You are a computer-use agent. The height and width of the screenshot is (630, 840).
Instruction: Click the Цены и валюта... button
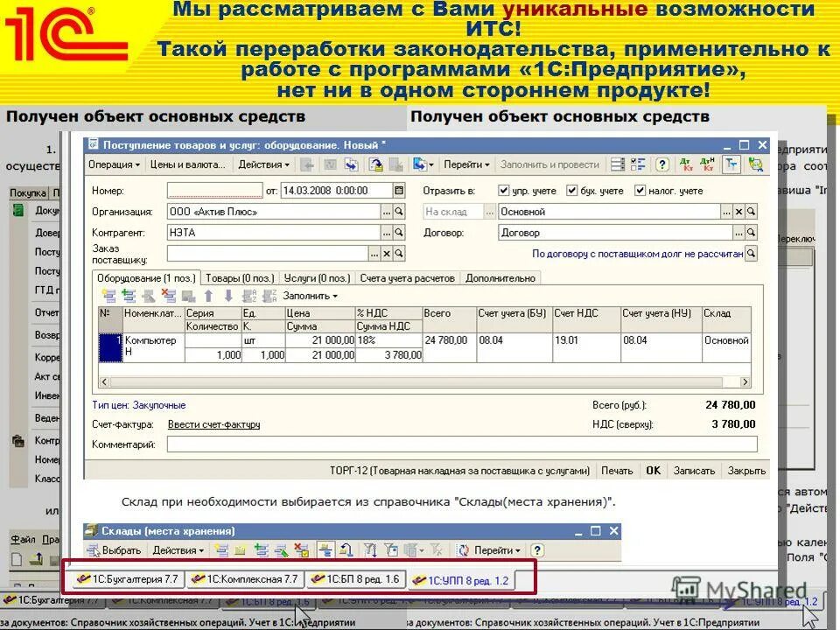point(187,165)
